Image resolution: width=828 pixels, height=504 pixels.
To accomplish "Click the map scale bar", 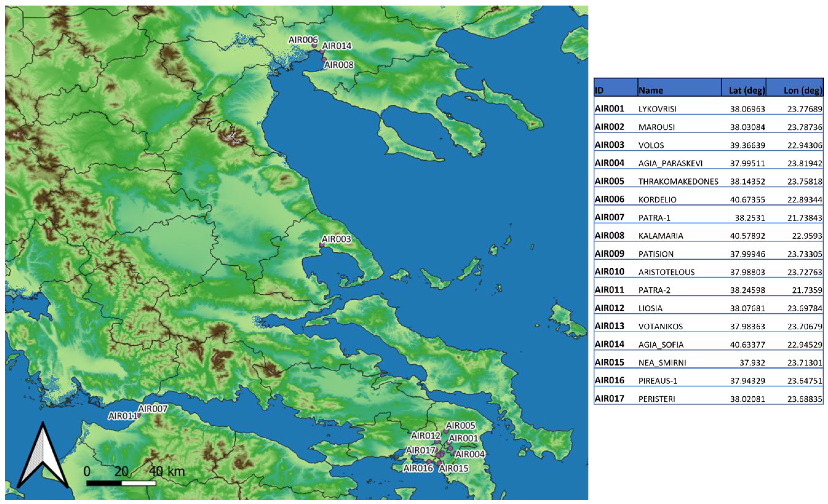I will tap(121, 483).
